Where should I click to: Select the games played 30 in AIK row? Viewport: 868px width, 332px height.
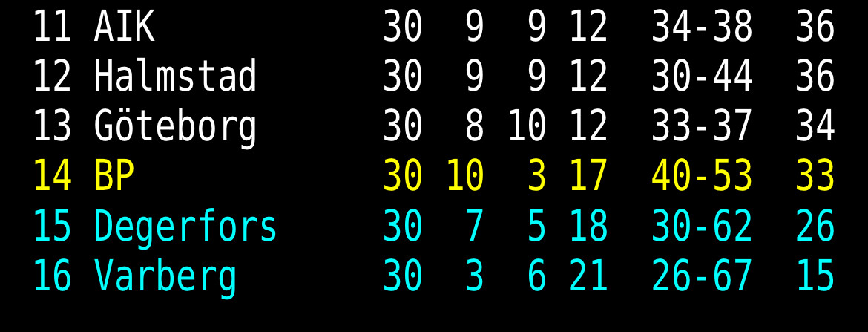click(x=402, y=27)
